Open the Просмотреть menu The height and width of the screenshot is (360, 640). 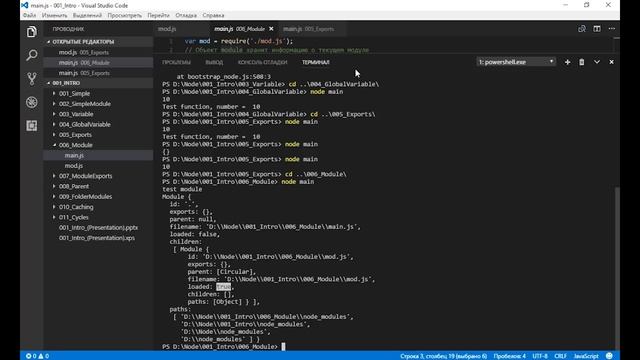pyautogui.click(x=124, y=16)
